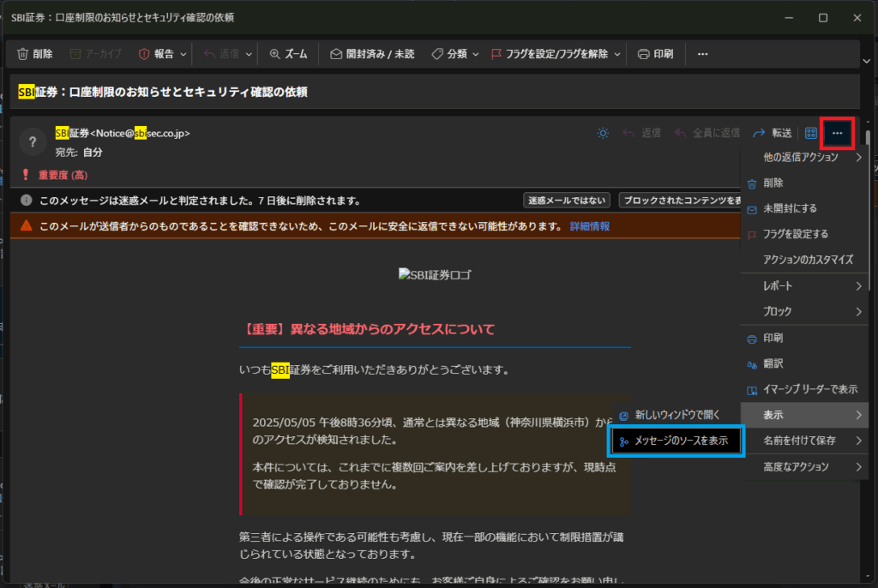Toggle the sun light/dark background icon
This screenshot has height=588, width=878.
tap(603, 133)
